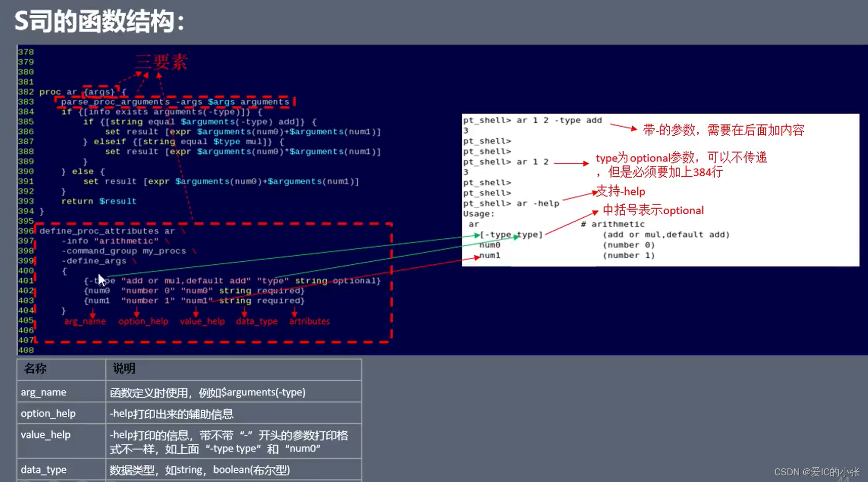Image resolution: width=868 pixels, height=482 pixels.
Task: Click the note "type为optional参数,可以不传递"
Action: (x=681, y=158)
